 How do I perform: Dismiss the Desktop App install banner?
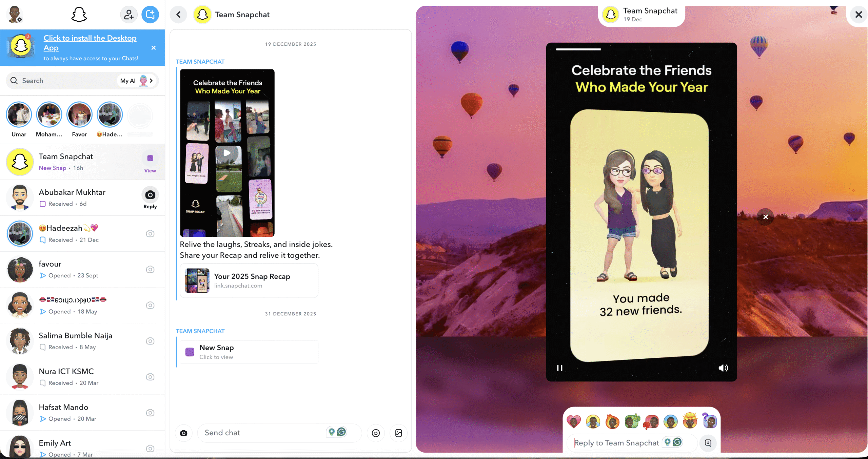click(x=154, y=48)
